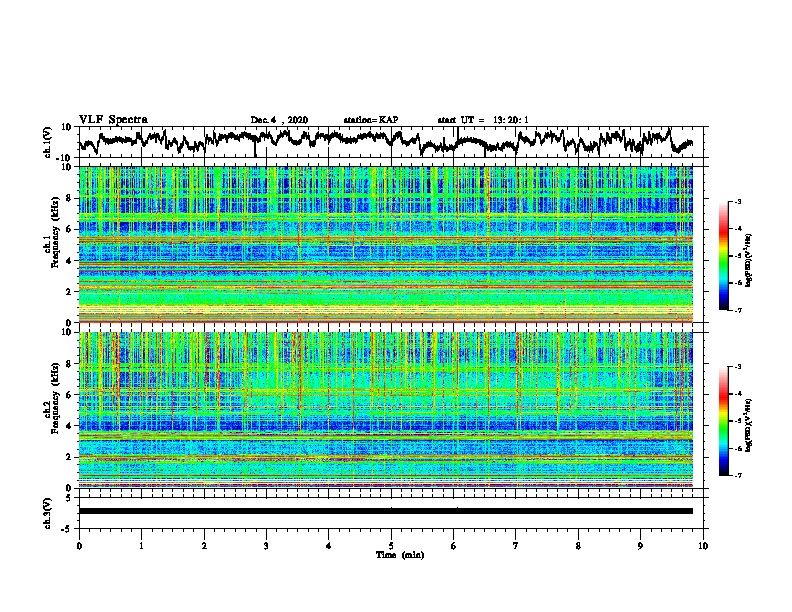Click the time axis tick label "0"
The height and width of the screenshot is (612, 792).
click(x=79, y=546)
